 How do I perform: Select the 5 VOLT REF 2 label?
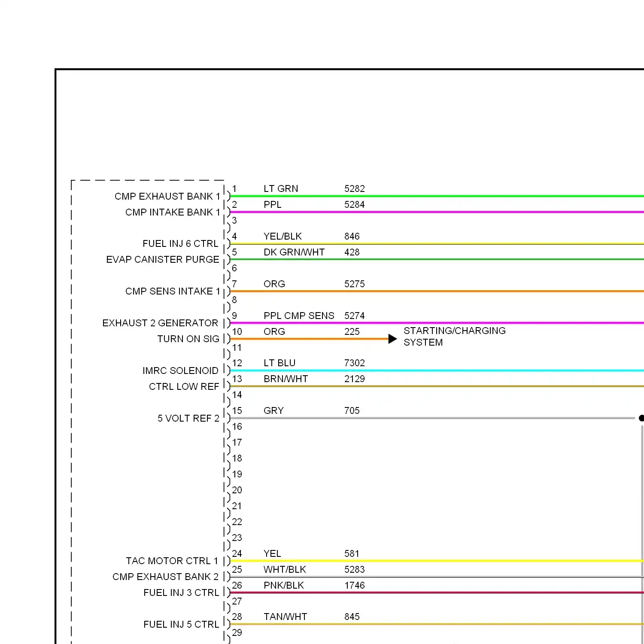click(188, 418)
